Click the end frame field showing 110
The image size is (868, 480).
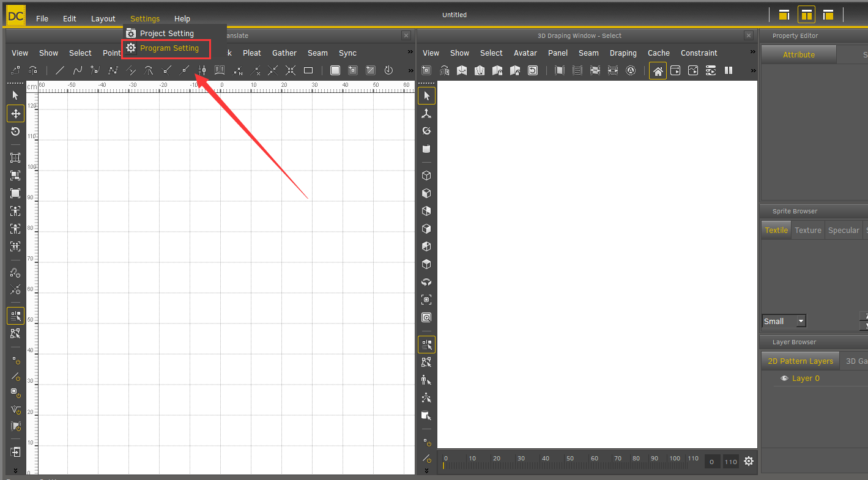[730, 462]
